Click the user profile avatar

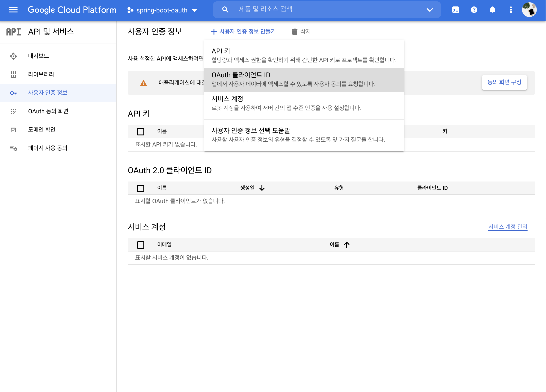click(529, 10)
